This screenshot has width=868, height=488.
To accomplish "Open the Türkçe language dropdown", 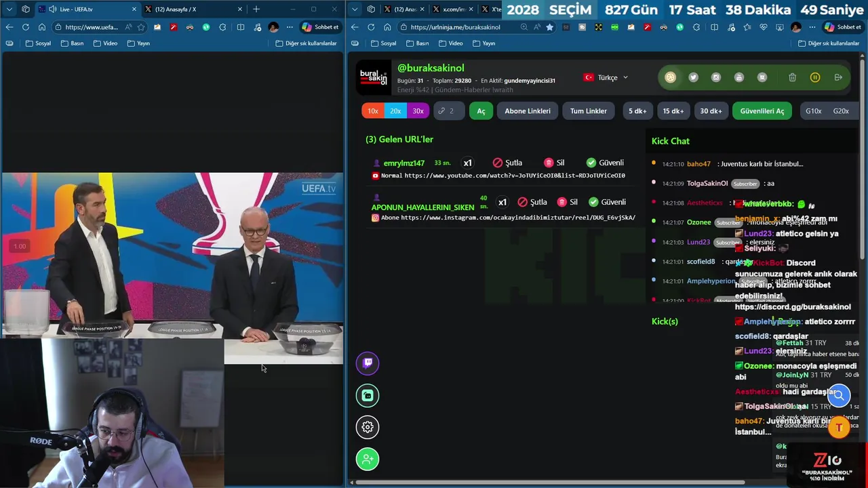I will [606, 77].
